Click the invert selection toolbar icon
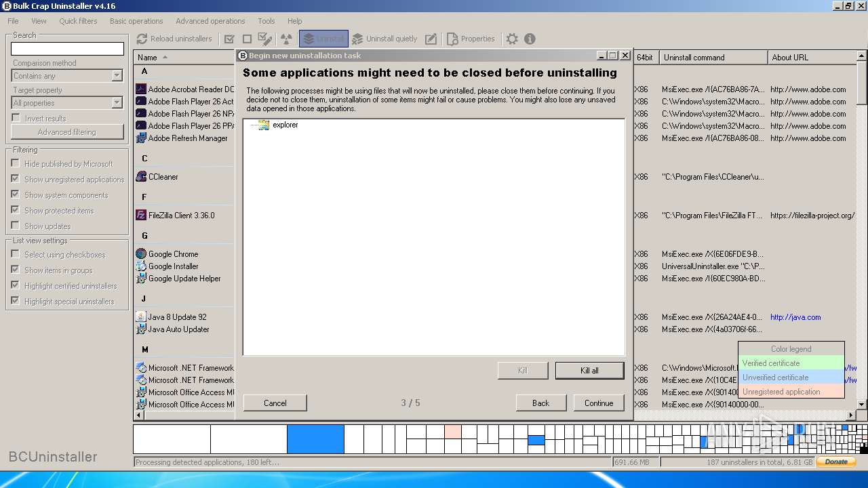This screenshot has width=868, height=488. [x=265, y=39]
